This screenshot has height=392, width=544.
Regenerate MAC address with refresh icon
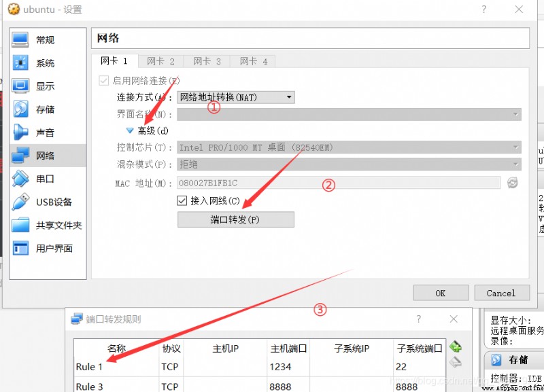pyautogui.click(x=513, y=183)
